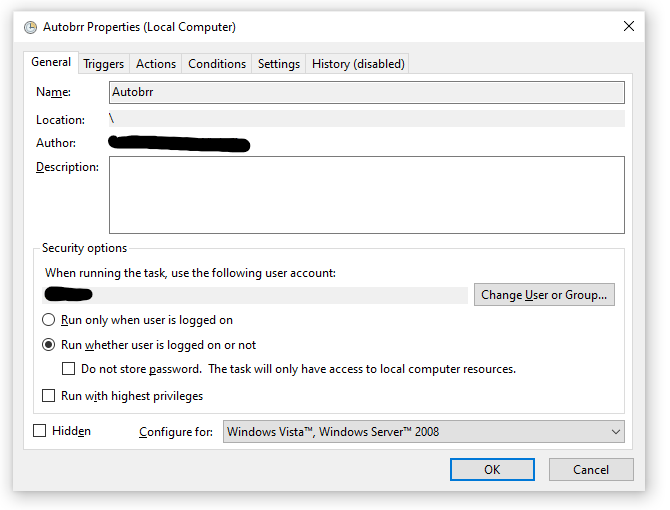Click OK to save task properties

click(x=492, y=470)
